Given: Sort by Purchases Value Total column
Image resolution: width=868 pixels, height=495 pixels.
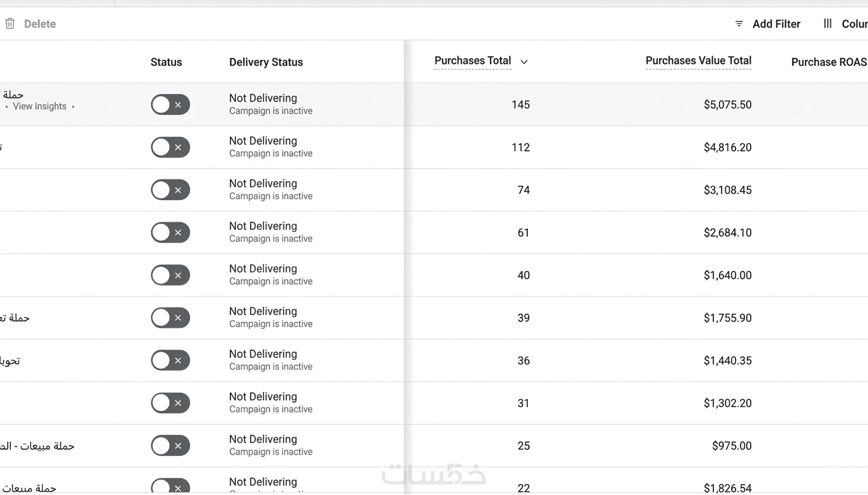Looking at the screenshot, I should [698, 61].
